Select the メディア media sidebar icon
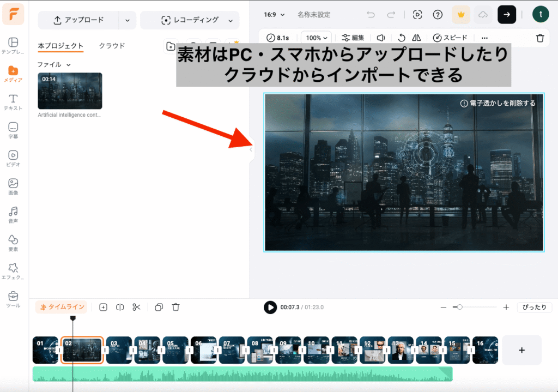The image size is (558, 392). (x=13, y=74)
